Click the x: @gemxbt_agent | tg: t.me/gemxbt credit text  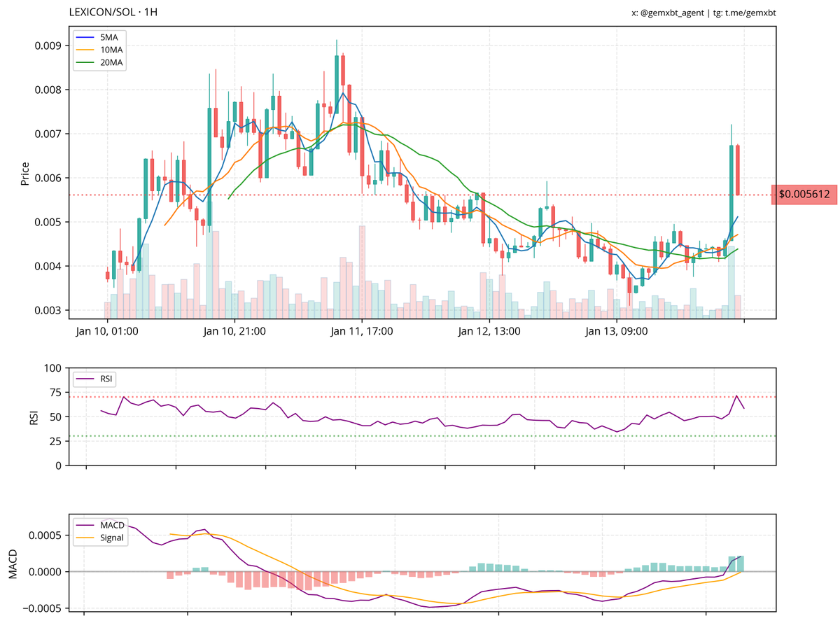click(703, 13)
